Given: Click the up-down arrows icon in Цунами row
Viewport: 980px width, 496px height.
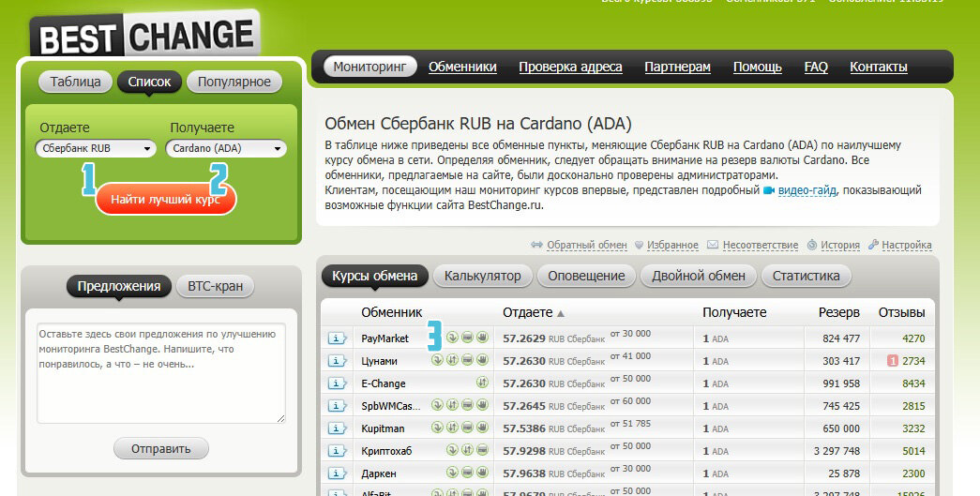Looking at the screenshot, I should (x=453, y=360).
